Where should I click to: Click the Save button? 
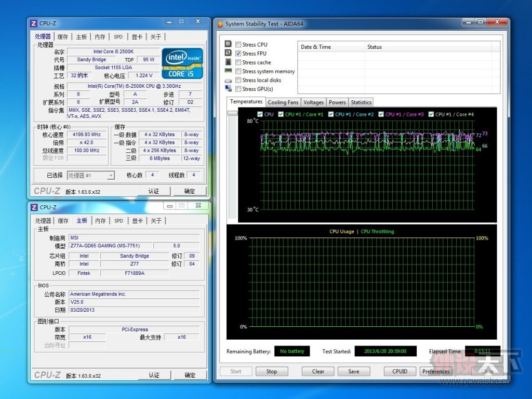pyautogui.click(x=353, y=371)
